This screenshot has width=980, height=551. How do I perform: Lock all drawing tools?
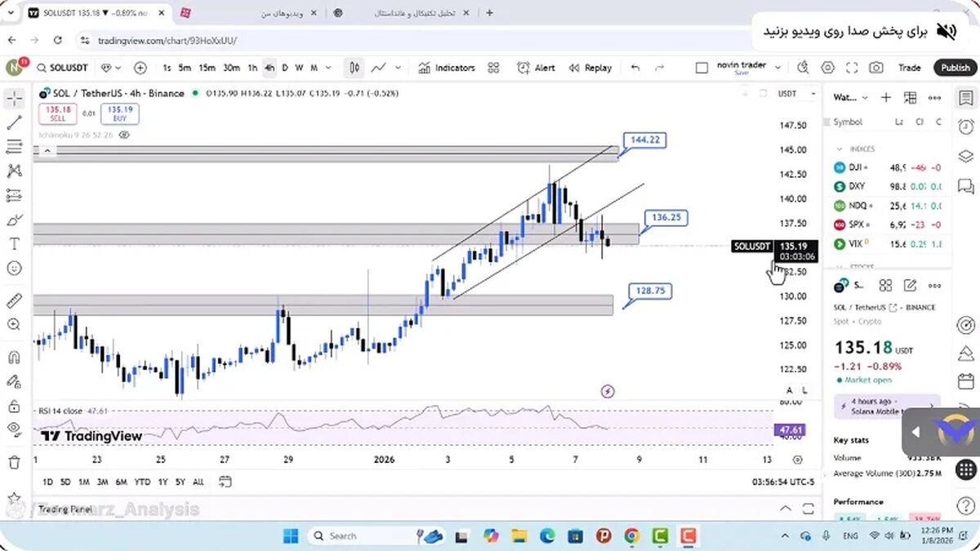point(14,406)
